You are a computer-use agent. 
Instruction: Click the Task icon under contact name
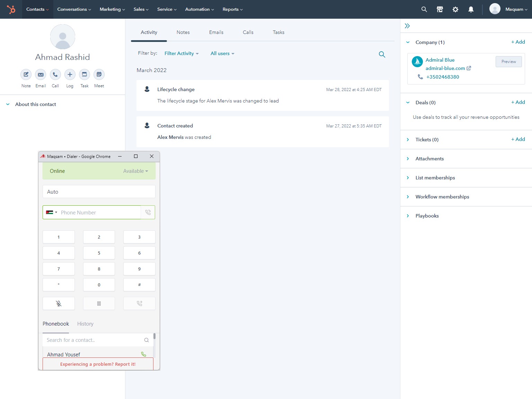tap(85, 74)
